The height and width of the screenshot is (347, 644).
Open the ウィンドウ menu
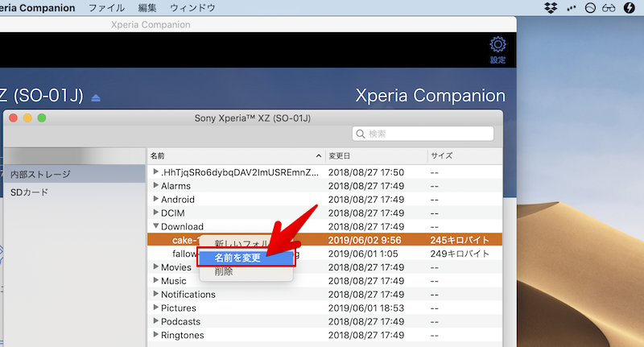point(192,8)
